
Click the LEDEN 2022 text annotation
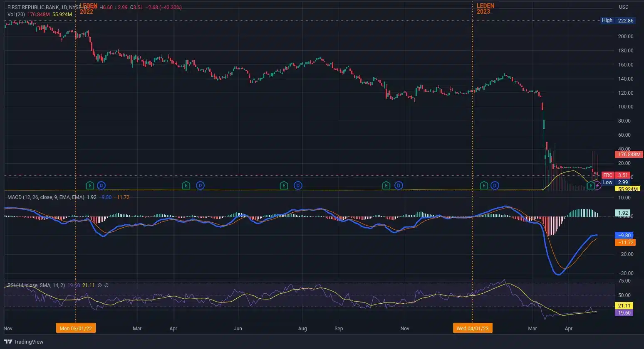(88, 9)
